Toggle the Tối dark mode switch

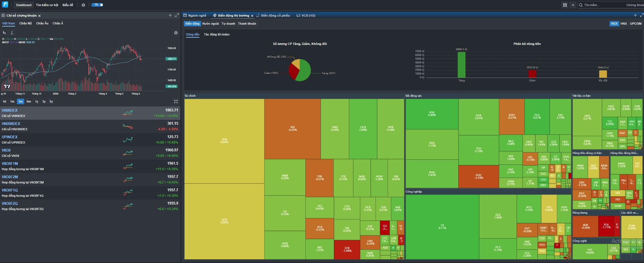(97, 5)
